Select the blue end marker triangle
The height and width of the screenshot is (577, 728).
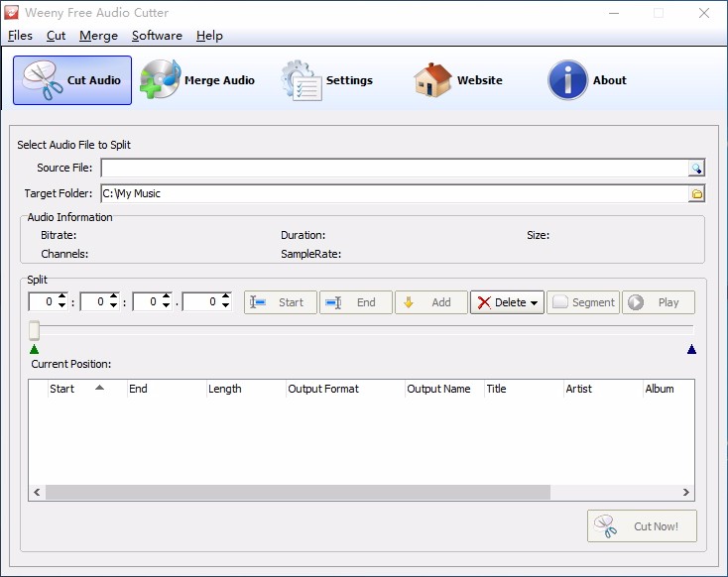[691, 349]
